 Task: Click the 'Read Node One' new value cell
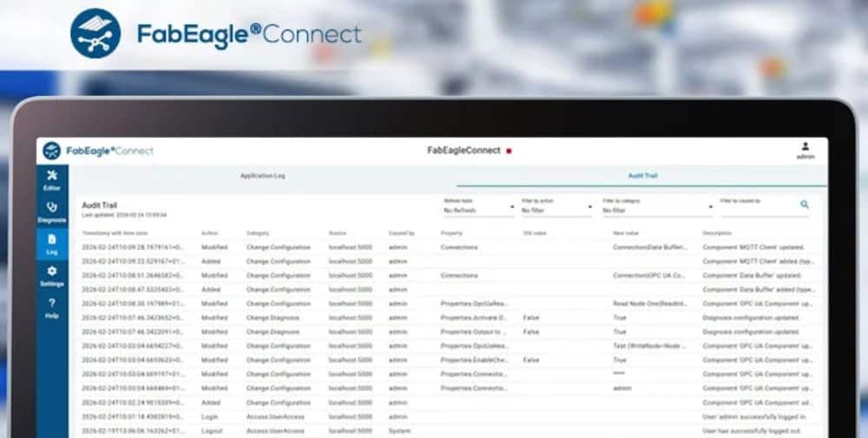[x=649, y=304]
